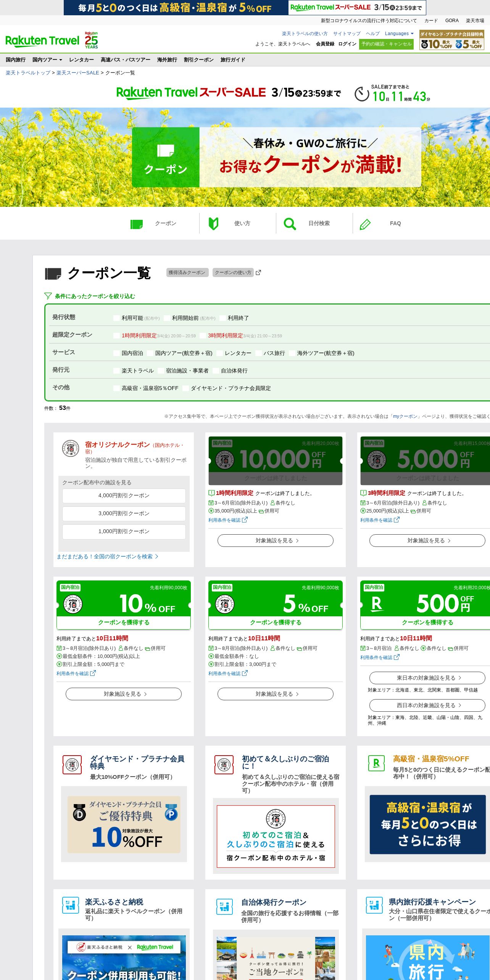Open 西日本の対象施設を見る
The image size is (490, 980).
(427, 705)
